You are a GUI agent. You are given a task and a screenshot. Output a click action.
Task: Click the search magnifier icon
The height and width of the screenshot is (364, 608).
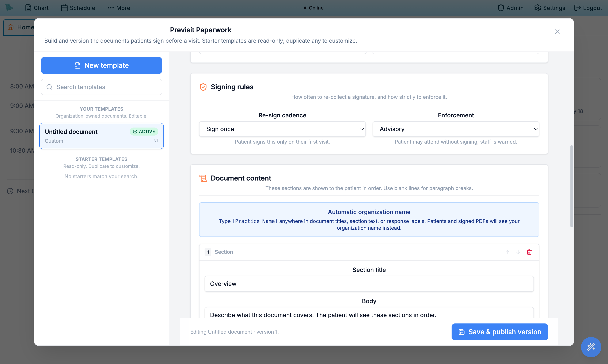[49, 87]
